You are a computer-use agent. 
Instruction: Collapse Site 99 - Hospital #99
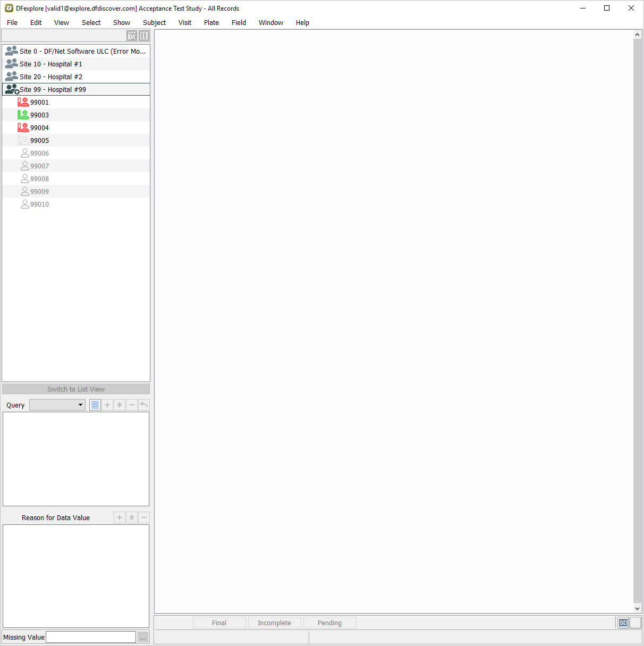click(12, 90)
